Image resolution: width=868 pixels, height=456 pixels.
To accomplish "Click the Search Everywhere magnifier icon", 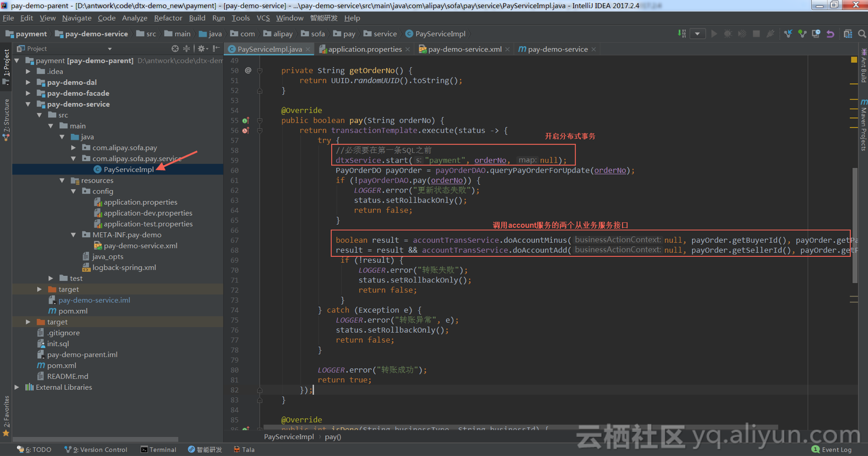I will click(862, 34).
